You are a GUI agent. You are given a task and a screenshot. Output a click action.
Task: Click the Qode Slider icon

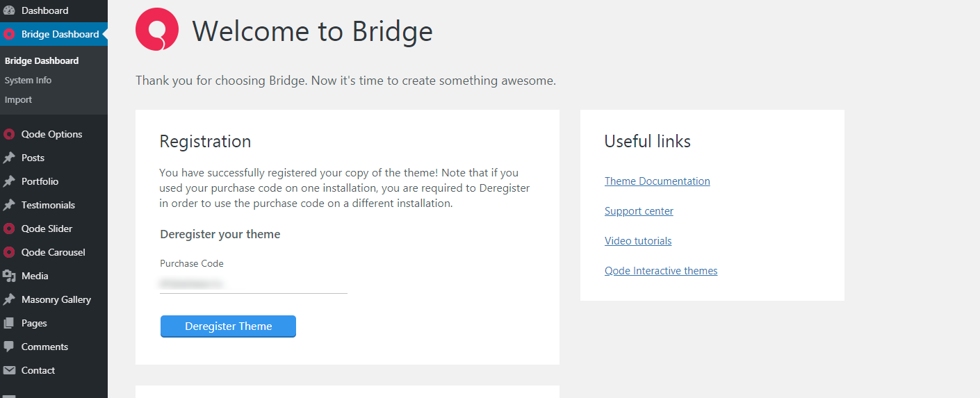pyautogui.click(x=9, y=229)
